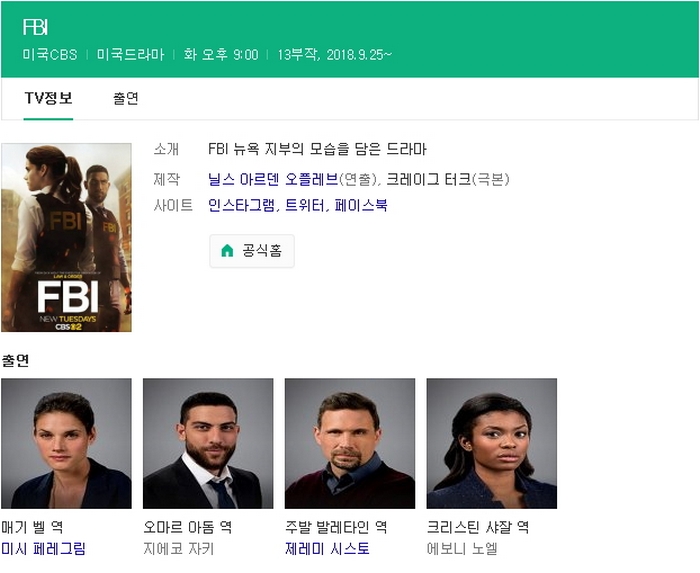The image size is (700, 573).
Task: Click the green home icon in 공식홈 button
Action: tap(227, 251)
